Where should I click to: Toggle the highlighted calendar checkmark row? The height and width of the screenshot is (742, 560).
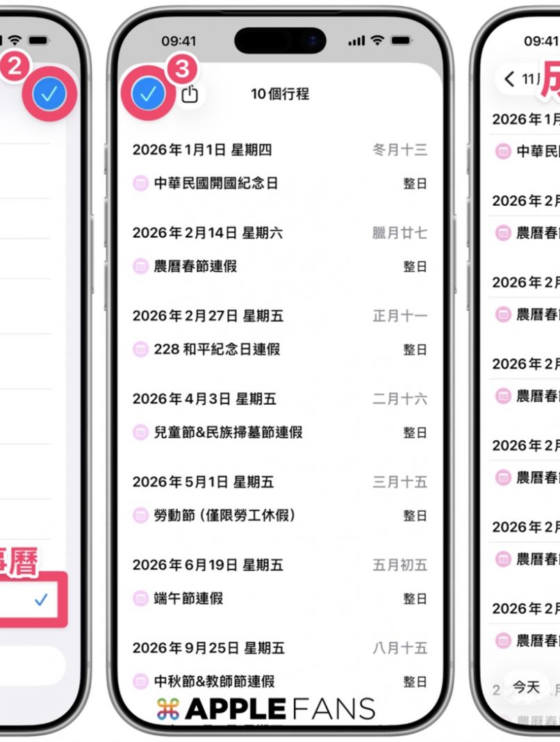pyautogui.click(x=28, y=600)
